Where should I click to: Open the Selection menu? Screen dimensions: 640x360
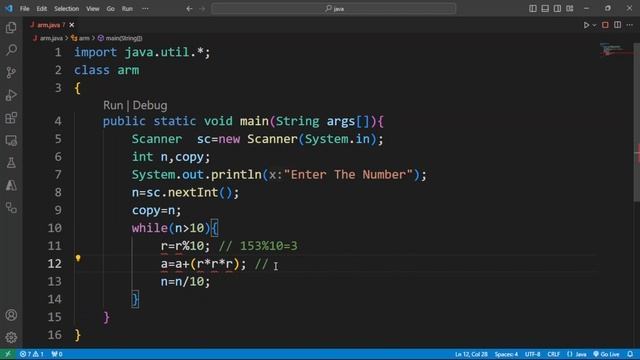click(x=67, y=9)
